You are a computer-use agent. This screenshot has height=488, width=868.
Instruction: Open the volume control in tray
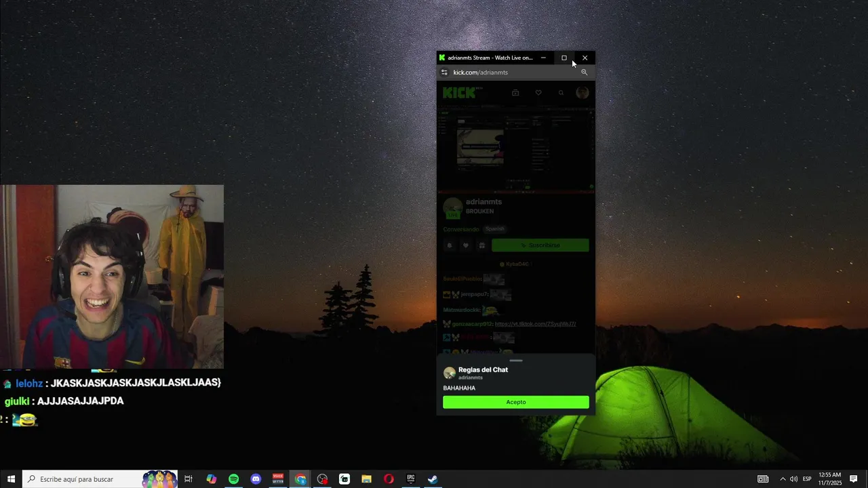(793, 479)
